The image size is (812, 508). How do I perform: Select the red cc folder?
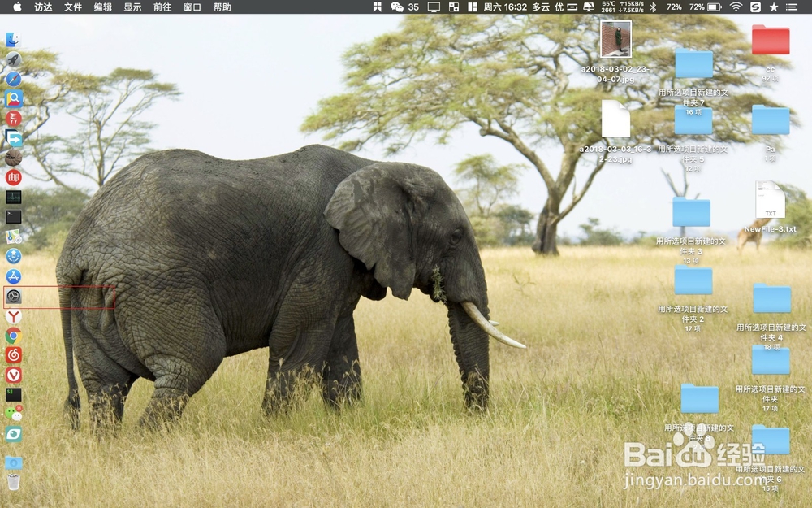pyautogui.click(x=771, y=39)
